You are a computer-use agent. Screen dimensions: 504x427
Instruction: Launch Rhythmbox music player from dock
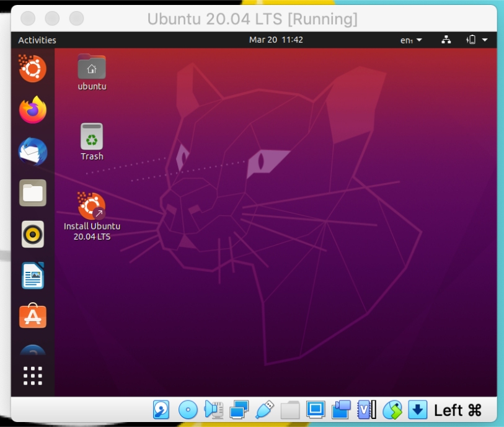(x=32, y=234)
